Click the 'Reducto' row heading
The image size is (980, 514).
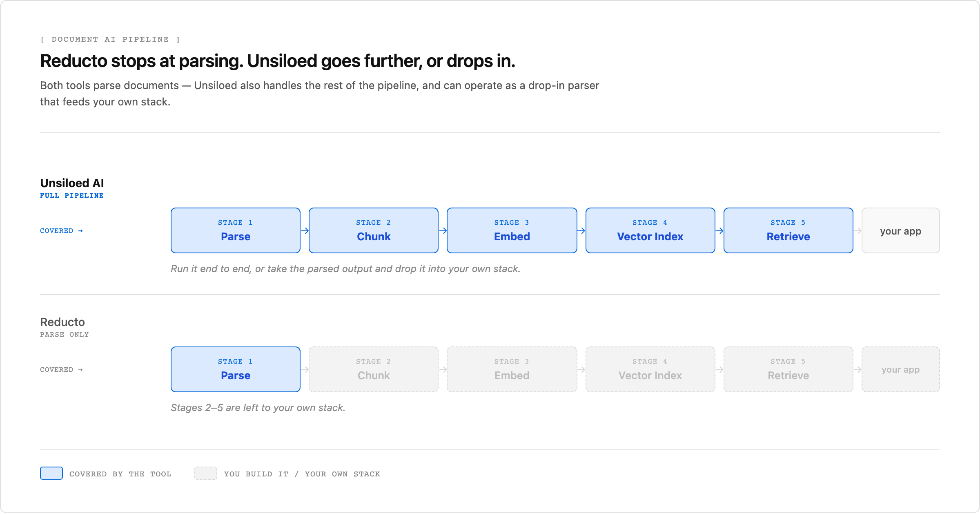(x=62, y=322)
